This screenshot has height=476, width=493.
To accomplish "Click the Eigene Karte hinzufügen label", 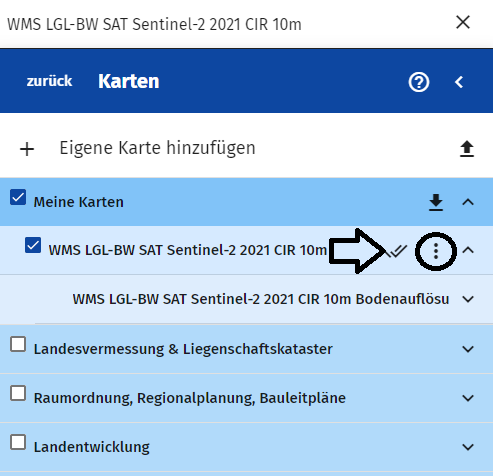I will click(157, 149).
